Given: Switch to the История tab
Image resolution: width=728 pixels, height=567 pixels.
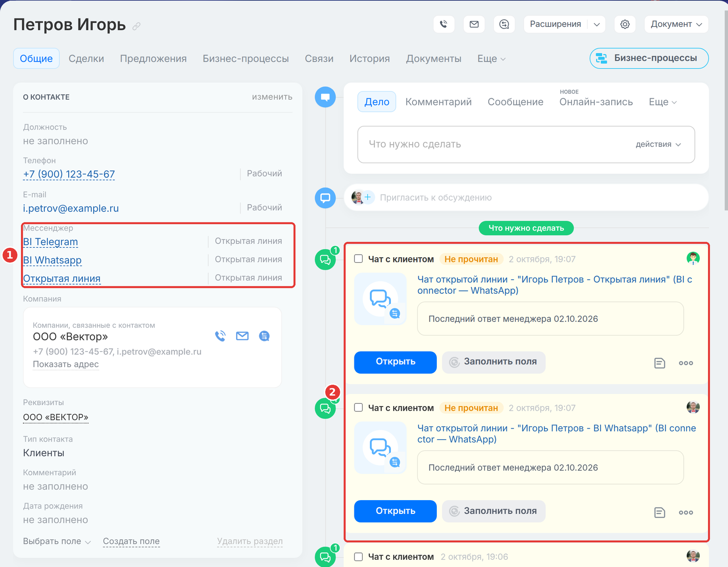Looking at the screenshot, I should pyautogui.click(x=369, y=59).
